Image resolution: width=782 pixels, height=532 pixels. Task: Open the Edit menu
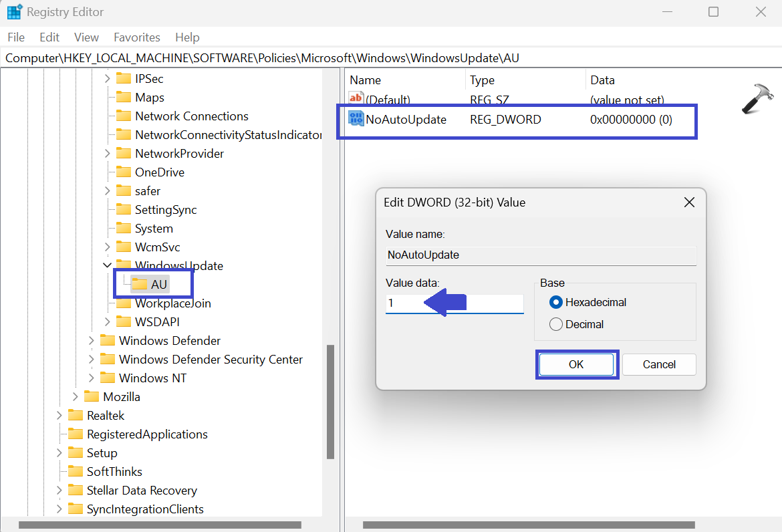point(49,37)
